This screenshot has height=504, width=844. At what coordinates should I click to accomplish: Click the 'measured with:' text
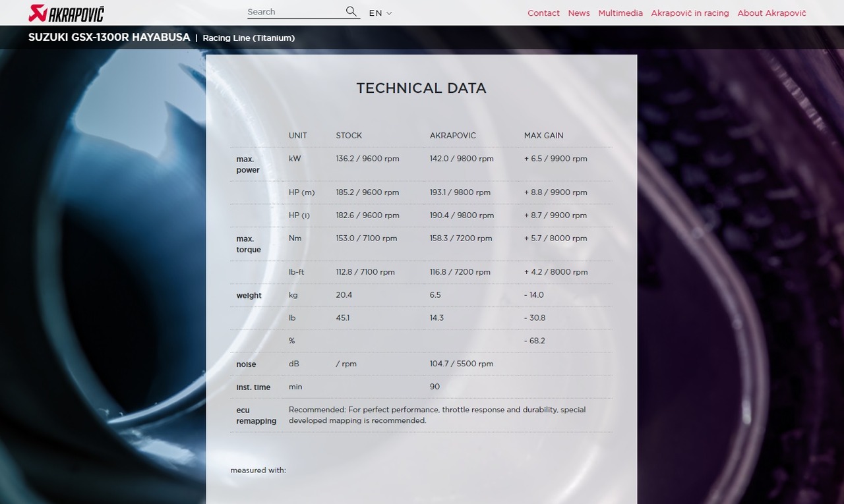pos(258,470)
